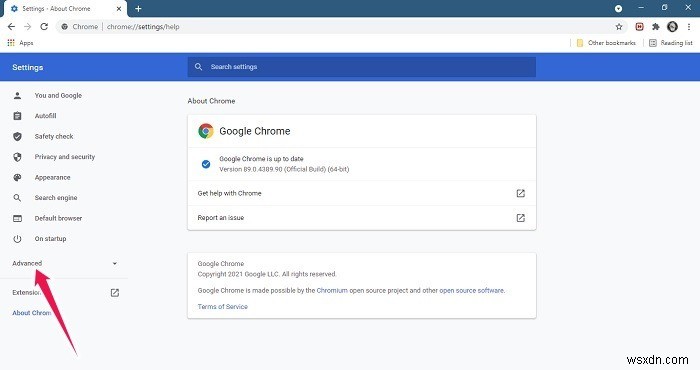Click the palette icon beside Appearance
The image size is (700, 370).
17,178
